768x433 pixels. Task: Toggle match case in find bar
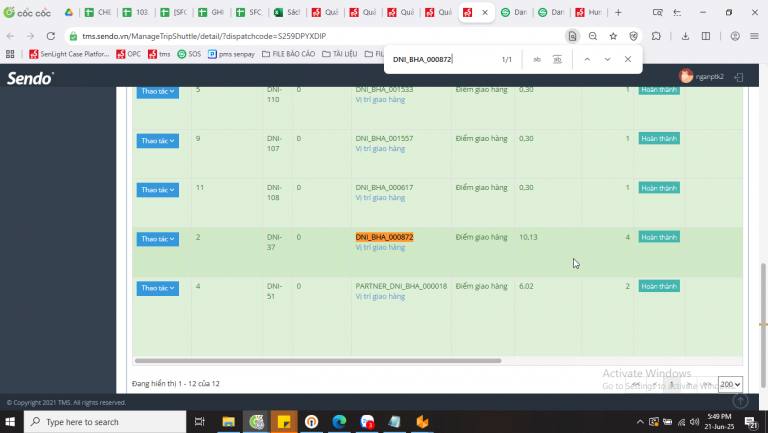point(537,59)
